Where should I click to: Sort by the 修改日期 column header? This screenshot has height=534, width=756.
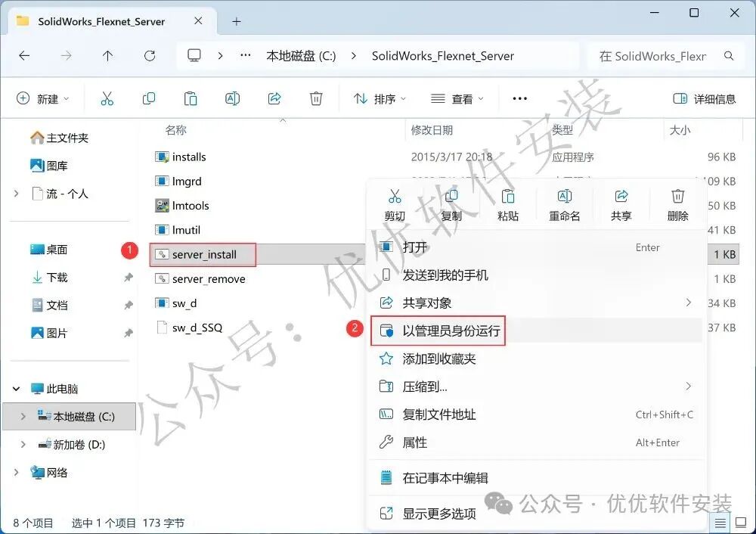pos(432,130)
